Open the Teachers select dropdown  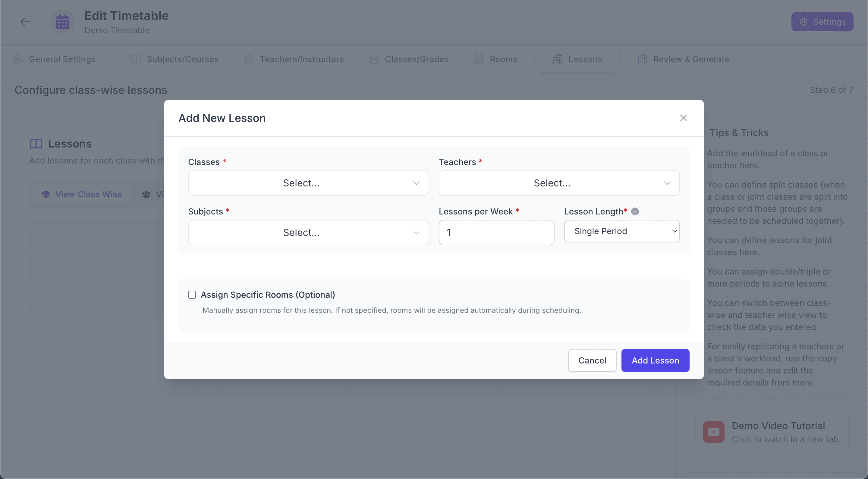click(559, 183)
